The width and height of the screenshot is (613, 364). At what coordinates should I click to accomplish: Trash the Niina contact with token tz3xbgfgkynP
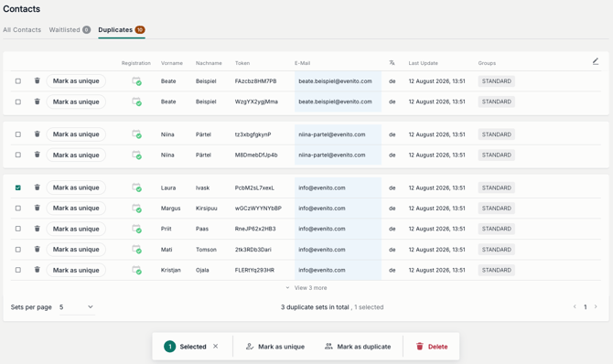[x=38, y=134]
